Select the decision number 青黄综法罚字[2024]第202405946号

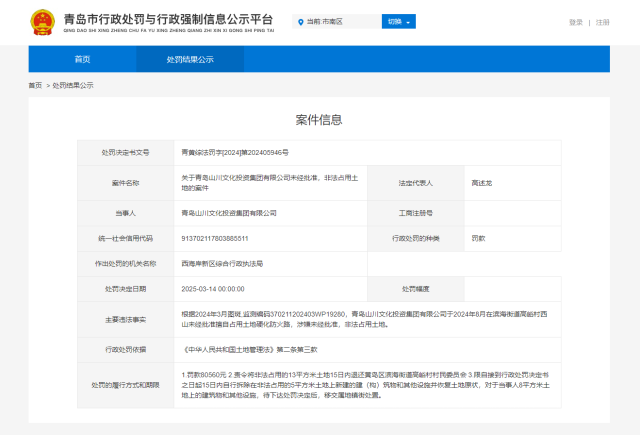pyautogui.click(x=234, y=153)
